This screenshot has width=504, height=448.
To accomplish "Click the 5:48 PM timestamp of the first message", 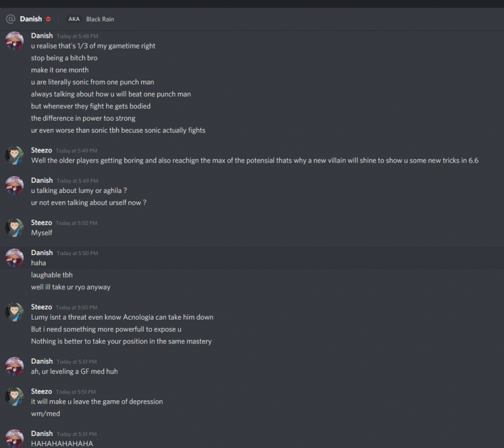I will [x=76, y=36].
